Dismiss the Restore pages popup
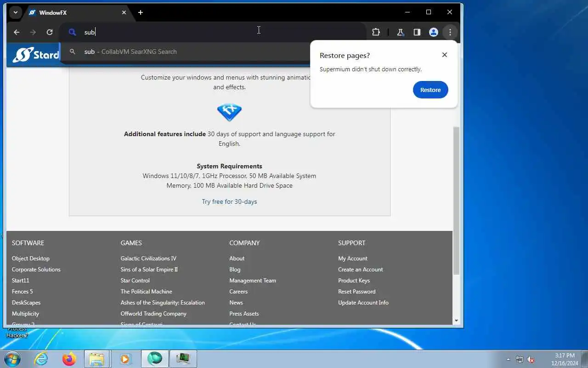Screen dimensions: 588x368 (x=444, y=55)
